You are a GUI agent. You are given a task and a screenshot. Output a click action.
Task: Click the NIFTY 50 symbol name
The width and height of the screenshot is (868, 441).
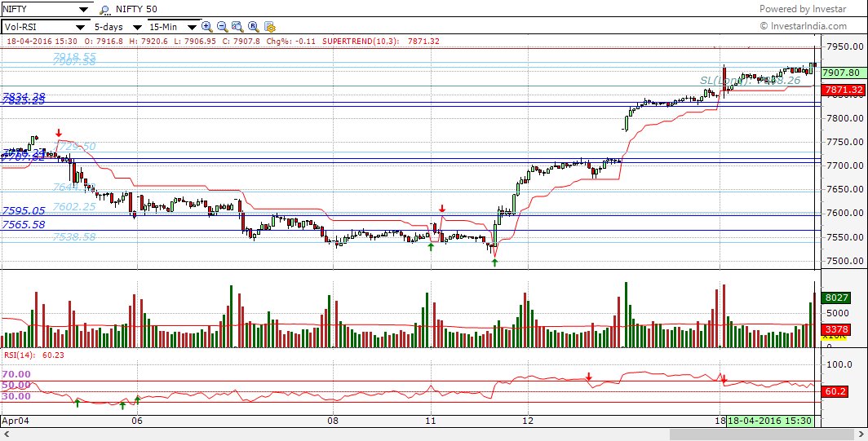(135, 10)
